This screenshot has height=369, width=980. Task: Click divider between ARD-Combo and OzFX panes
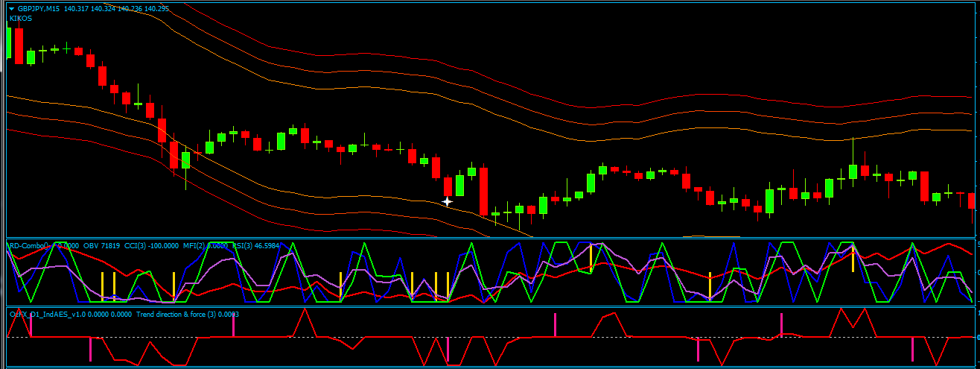point(490,306)
